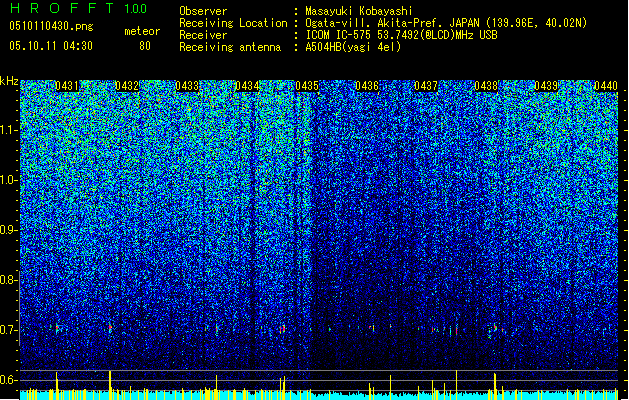Click the HROFFT 1.0.0 title text
The image size is (629, 400).
78,8
